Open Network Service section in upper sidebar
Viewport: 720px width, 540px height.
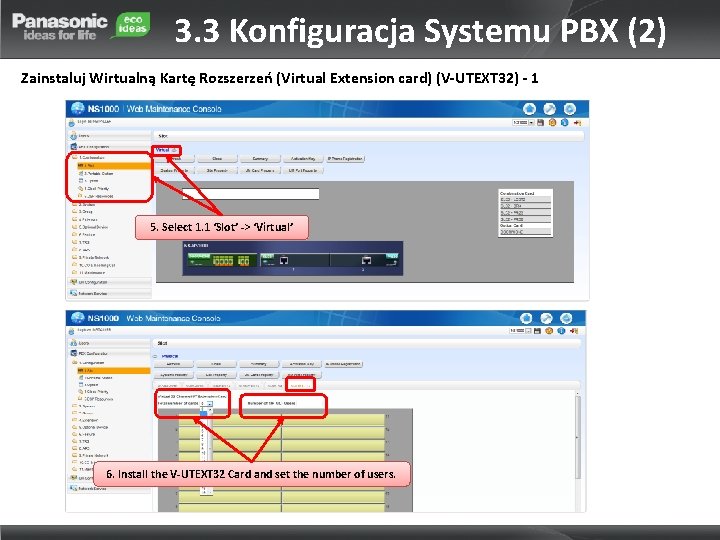(109, 293)
